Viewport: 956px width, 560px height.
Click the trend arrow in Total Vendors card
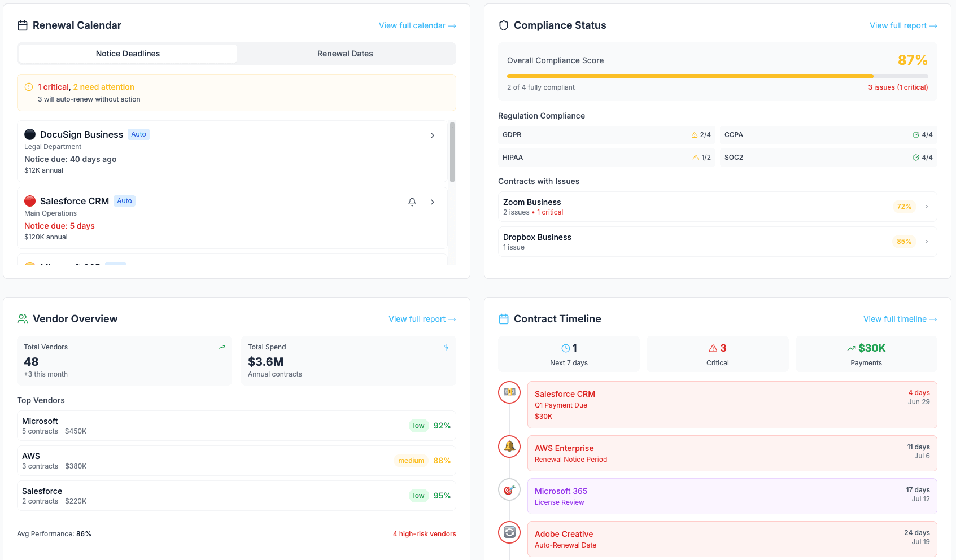point(222,347)
